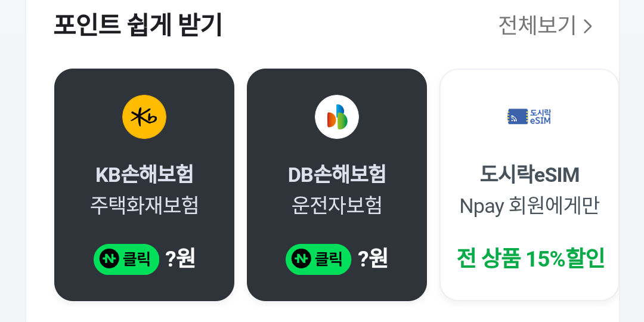Click the 포인트 쉽게 받기 heading

[138, 26]
